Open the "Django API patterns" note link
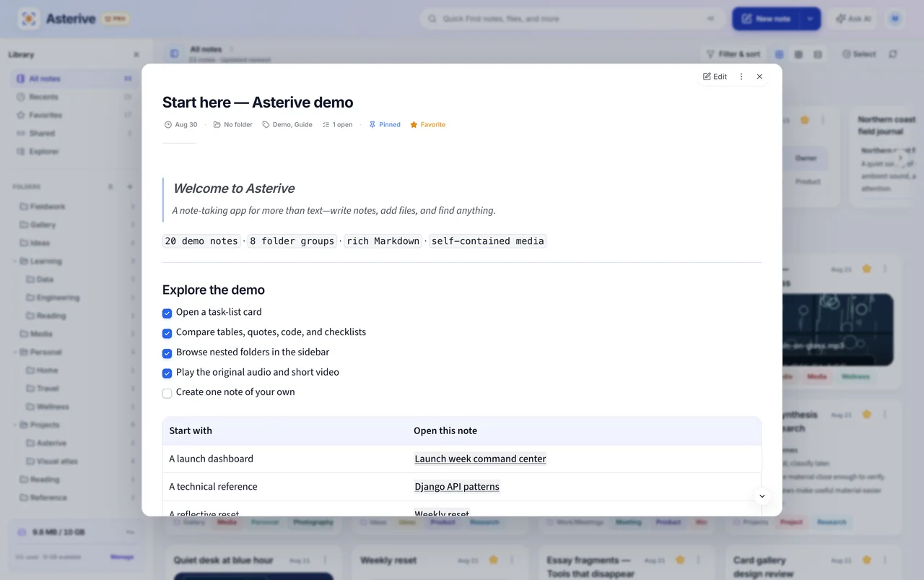Image resolution: width=924 pixels, height=580 pixels. [x=457, y=487]
